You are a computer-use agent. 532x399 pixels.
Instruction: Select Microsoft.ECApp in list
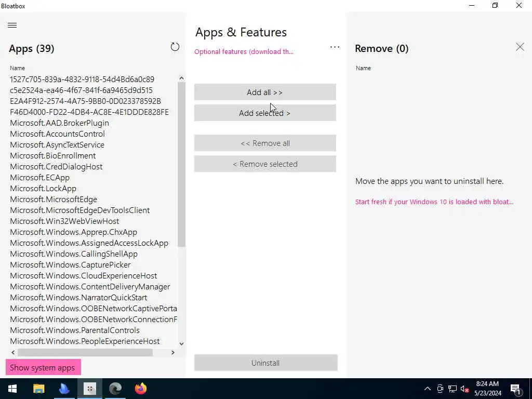click(39, 178)
